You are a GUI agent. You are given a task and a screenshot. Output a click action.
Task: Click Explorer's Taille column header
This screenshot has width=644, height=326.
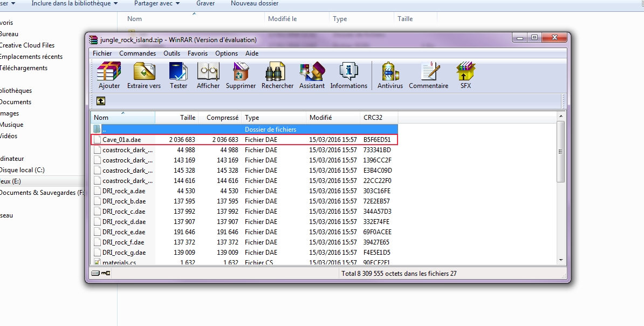tap(415, 18)
